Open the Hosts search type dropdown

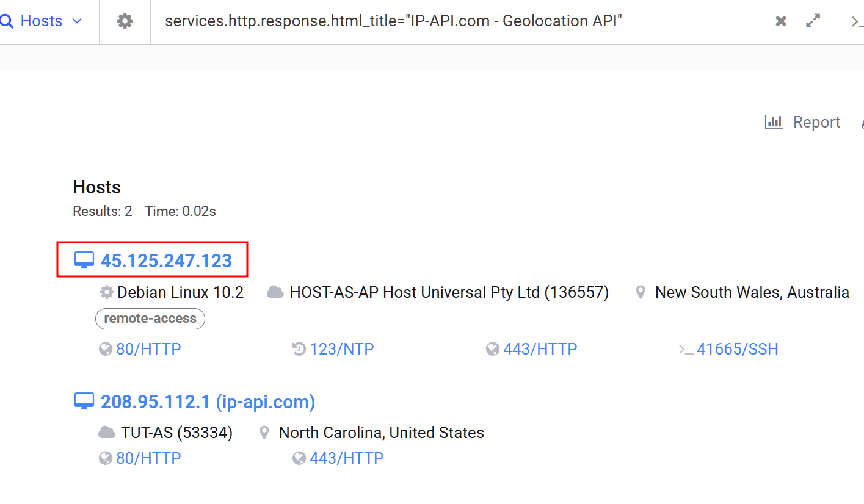(x=77, y=21)
